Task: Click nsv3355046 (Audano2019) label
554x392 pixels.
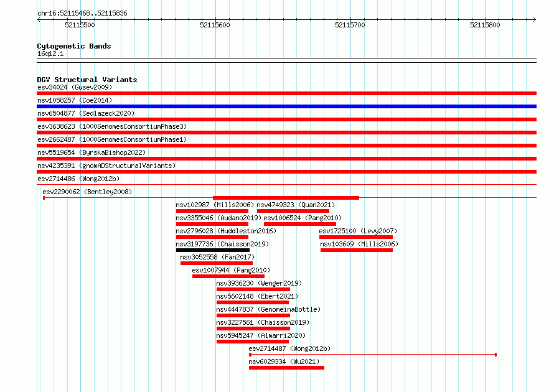Action: coord(218,218)
